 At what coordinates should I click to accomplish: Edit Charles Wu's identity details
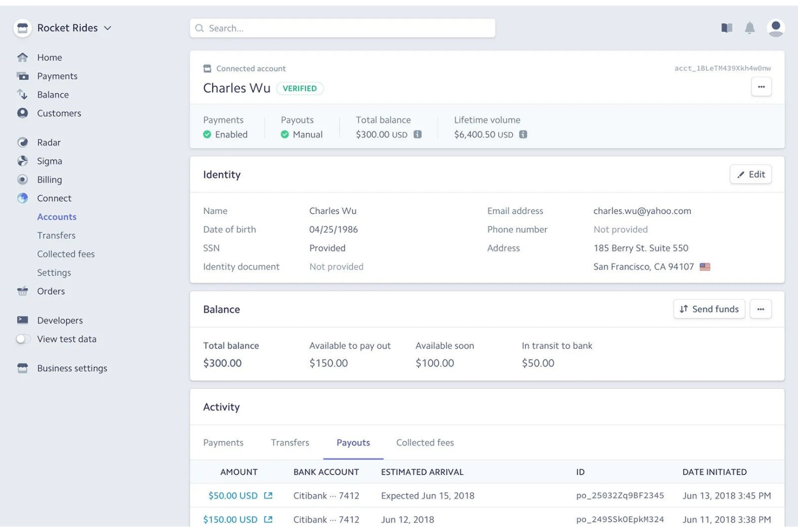[x=751, y=174]
